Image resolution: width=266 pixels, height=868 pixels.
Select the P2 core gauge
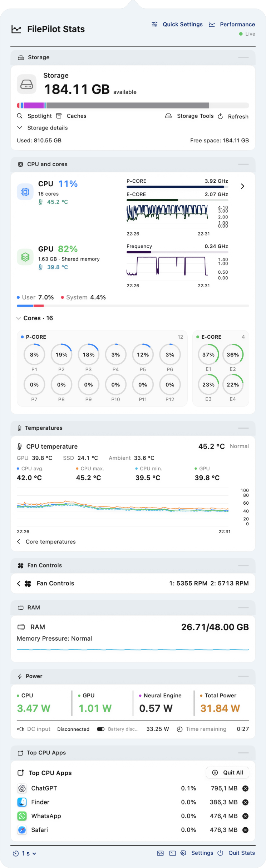coord(61,355)
